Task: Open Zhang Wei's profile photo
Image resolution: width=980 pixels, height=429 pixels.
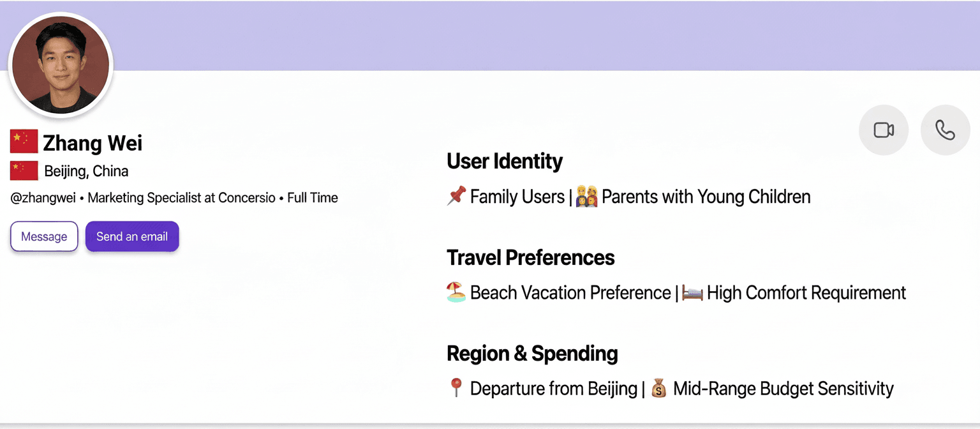Action: (x=61, y=65)
